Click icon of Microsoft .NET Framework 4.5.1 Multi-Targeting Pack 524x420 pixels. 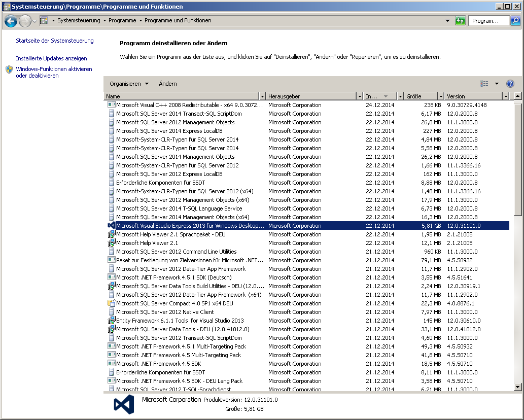(111, 346)
